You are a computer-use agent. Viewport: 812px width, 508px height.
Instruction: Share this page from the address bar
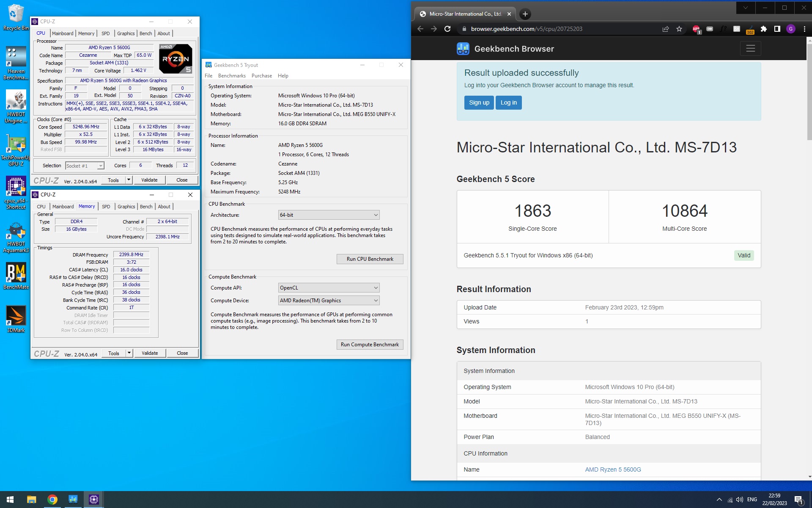[666, 29]
